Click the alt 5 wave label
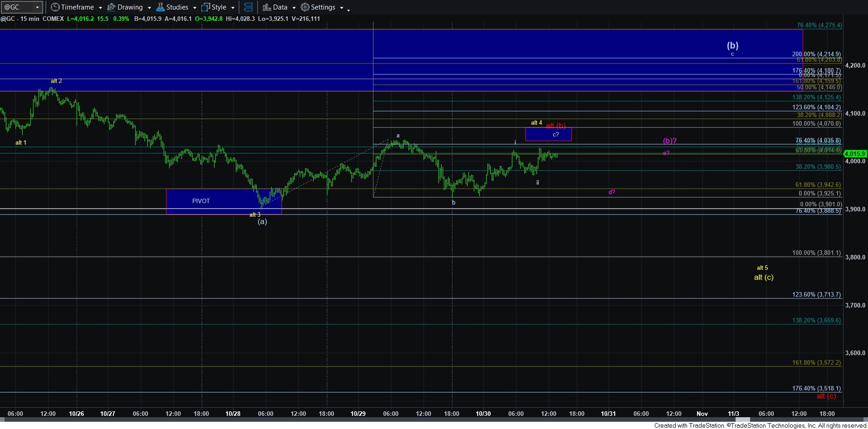 tap(762, 268)
